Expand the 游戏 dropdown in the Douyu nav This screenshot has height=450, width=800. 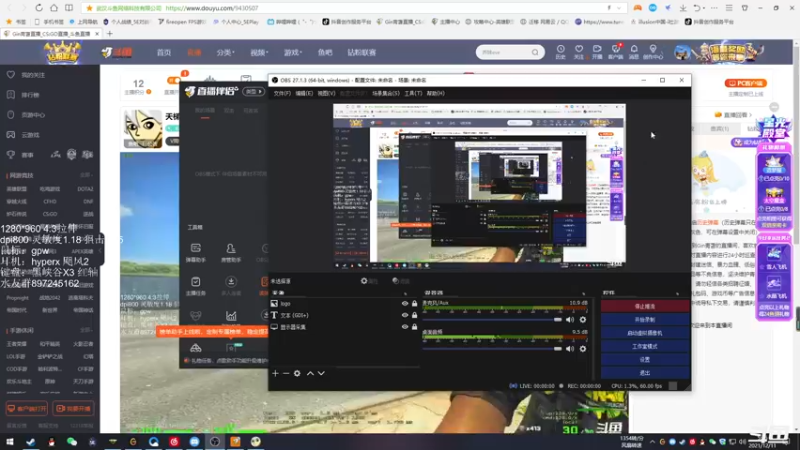[x=293, y=53]
